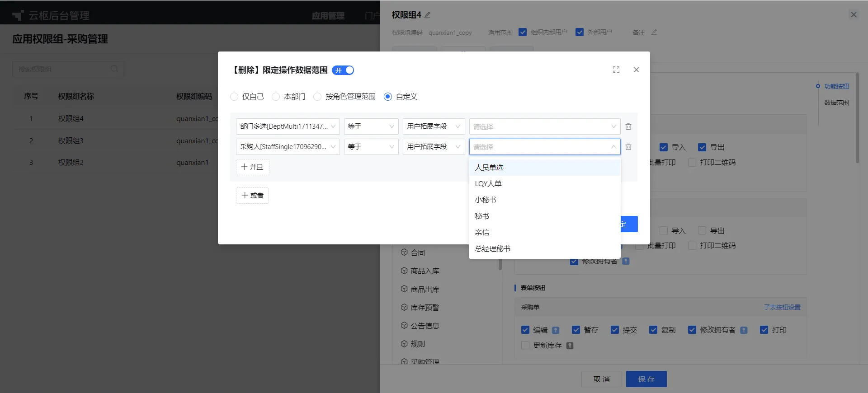Click the cube icon next to 规则

pyautogui.click(x=404, y=344)
